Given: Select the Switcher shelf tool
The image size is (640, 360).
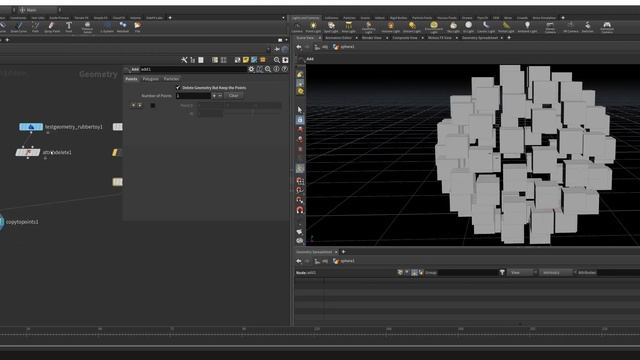Looking at the screenshot, I should pos(587,27).
